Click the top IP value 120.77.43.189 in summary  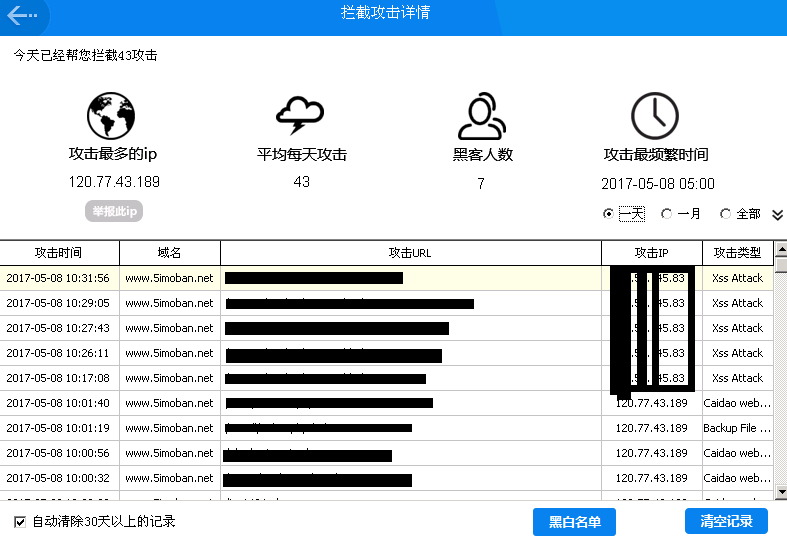pos(114,182)
